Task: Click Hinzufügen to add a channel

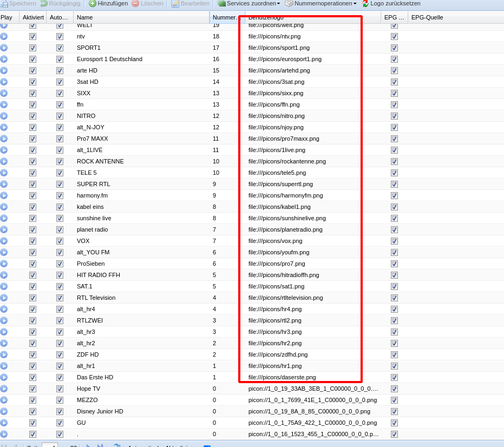Action: (x=108, y=4)
